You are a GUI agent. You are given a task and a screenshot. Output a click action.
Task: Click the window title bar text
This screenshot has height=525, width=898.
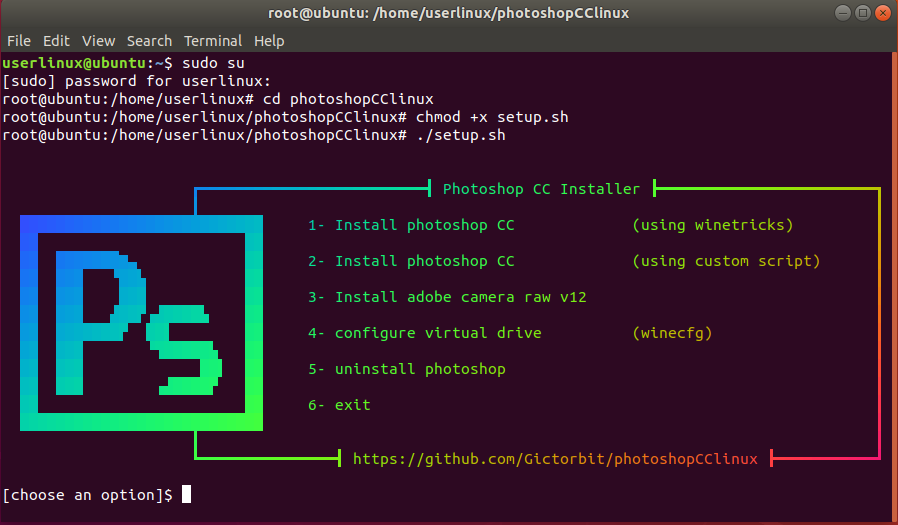click(448, 13)
